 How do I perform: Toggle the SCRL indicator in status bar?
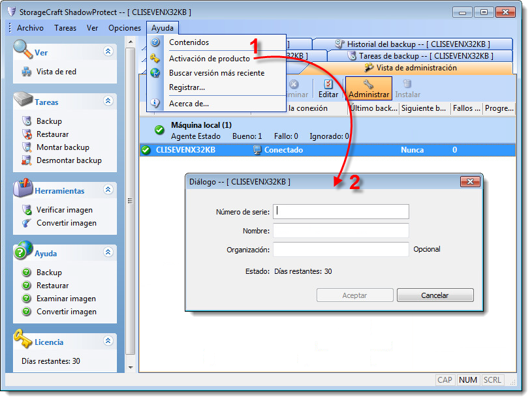[492, 380]
